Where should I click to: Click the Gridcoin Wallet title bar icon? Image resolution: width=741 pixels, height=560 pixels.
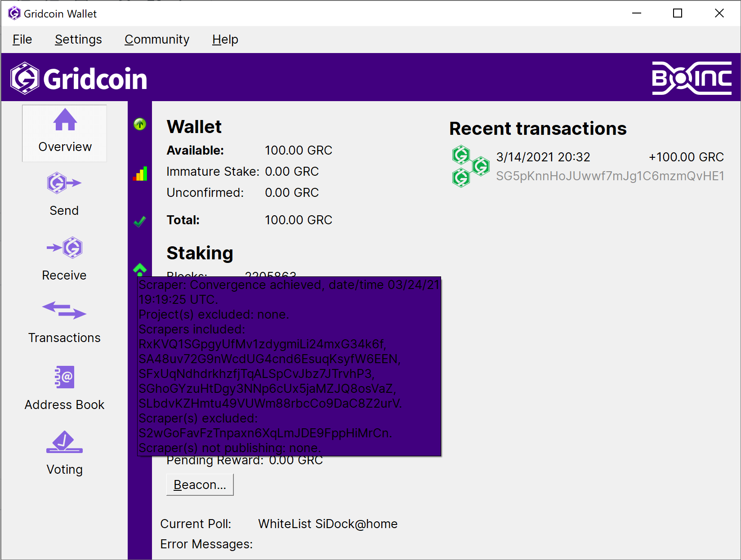coord(14,13)
